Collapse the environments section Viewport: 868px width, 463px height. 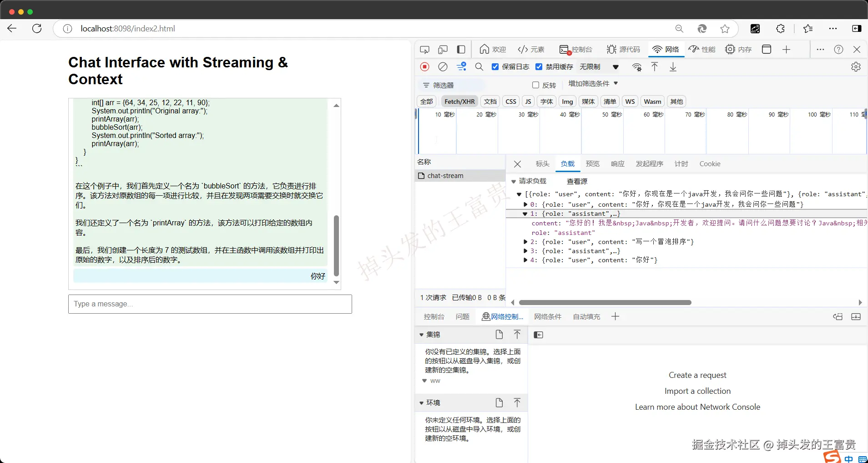click(421, 403)
